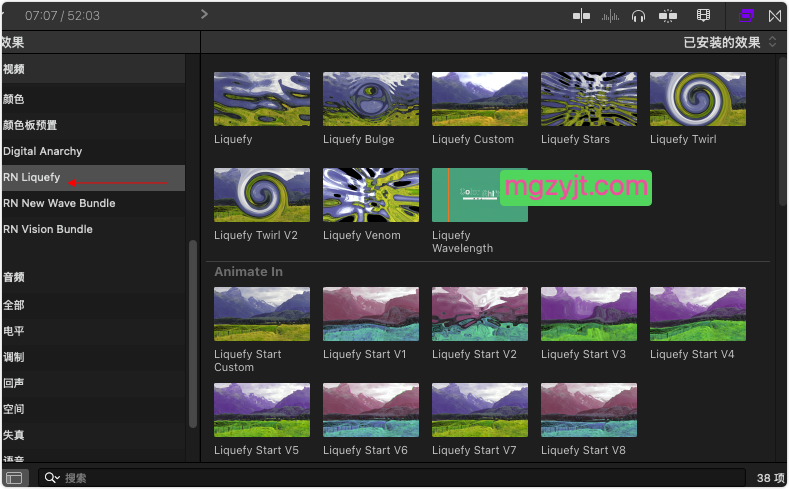Toggle the snapping icon
Screen dimensions: 789x489
(x=668, y=16)
